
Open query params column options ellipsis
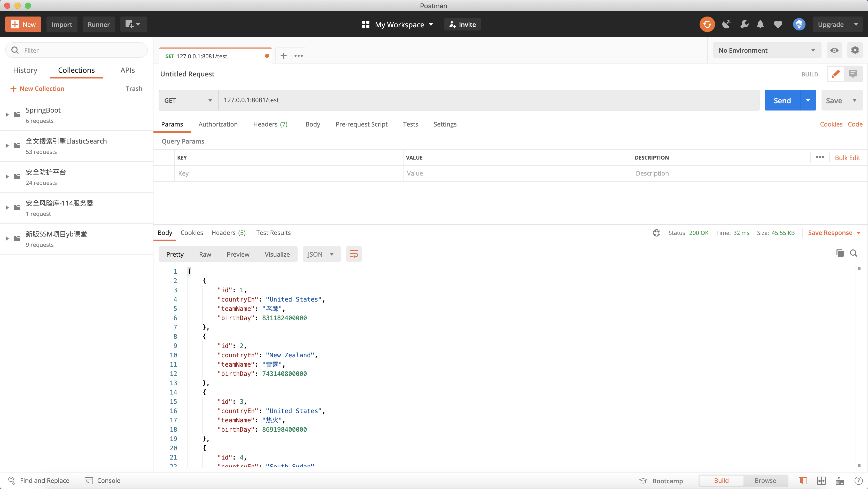pos(820,157)
